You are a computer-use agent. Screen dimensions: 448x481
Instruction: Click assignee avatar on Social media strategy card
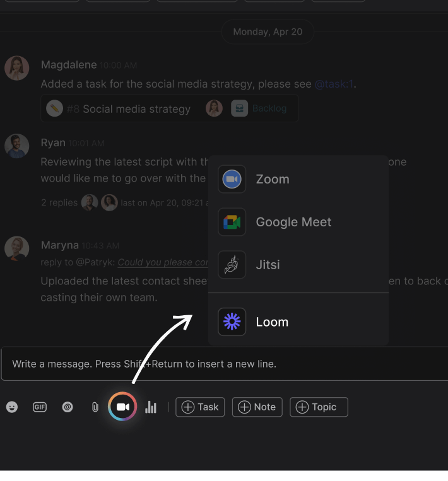pos(214,108)
